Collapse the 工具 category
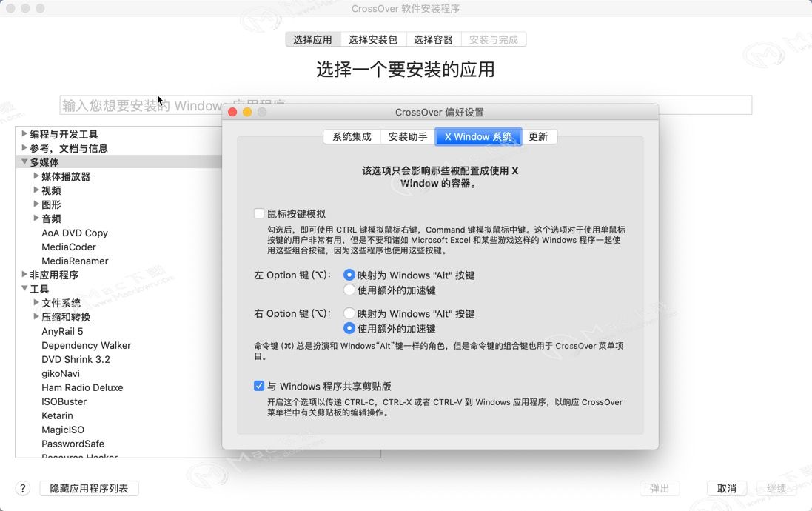This screenshot has height=511, width=812. tap(24, 288)
